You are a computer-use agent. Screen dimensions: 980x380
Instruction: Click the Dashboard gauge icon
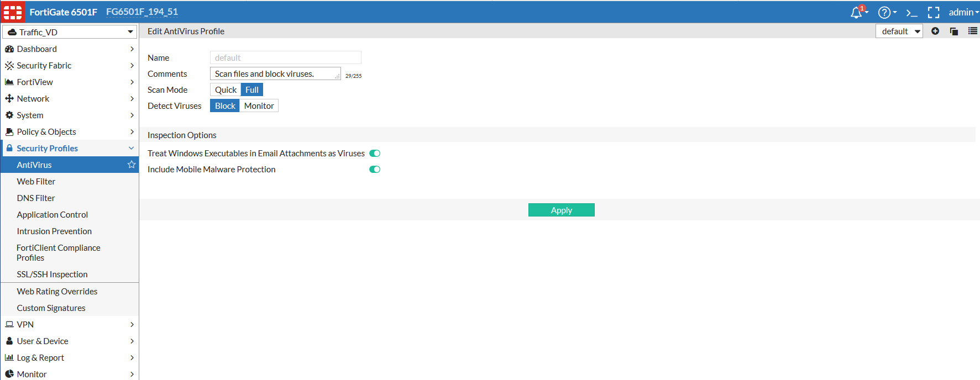click(x=9, y=49)
